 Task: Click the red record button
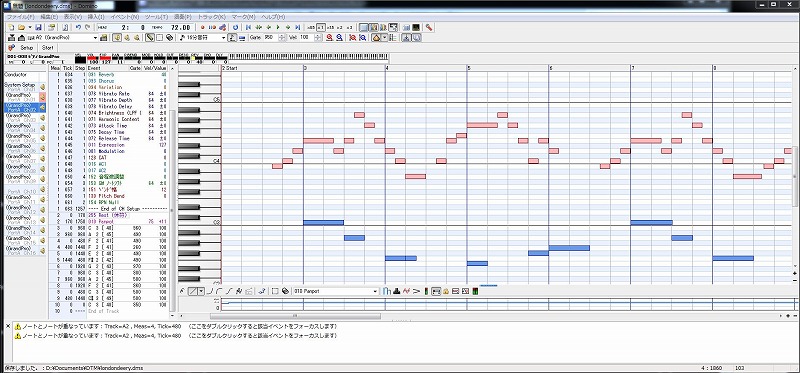click(x=203, y=27)
